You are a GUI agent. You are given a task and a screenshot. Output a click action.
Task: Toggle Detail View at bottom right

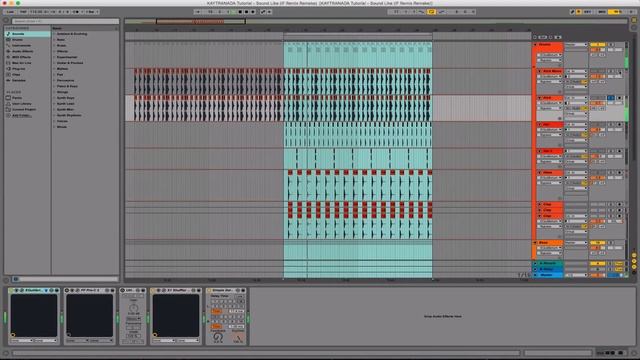(x=634, y=353)
